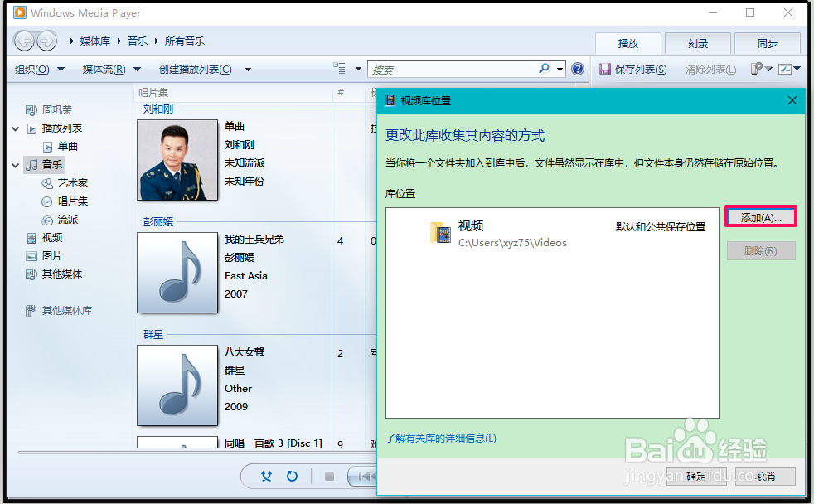This screenshot has height=504, width=814.
Task: Switch to the 同步 tab
Action: point(768,44)
